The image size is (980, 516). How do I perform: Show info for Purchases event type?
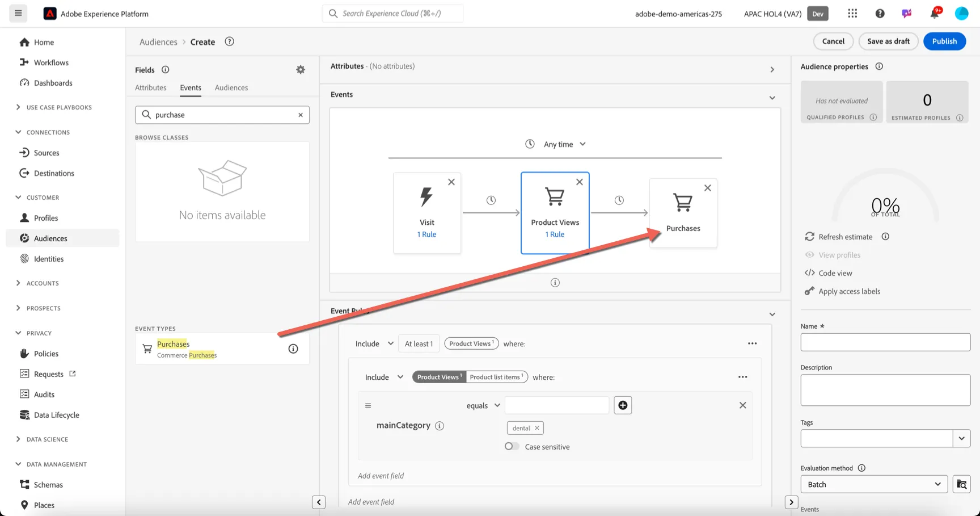click(293, 349)
